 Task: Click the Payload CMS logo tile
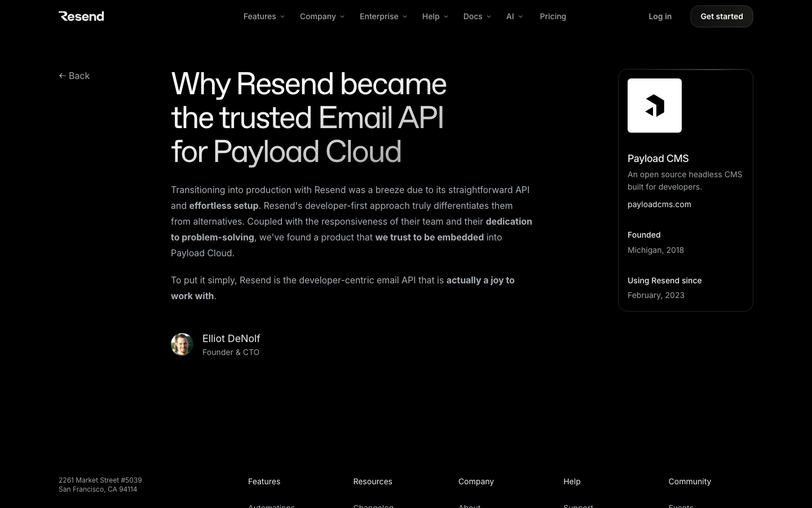coord(655,106)
